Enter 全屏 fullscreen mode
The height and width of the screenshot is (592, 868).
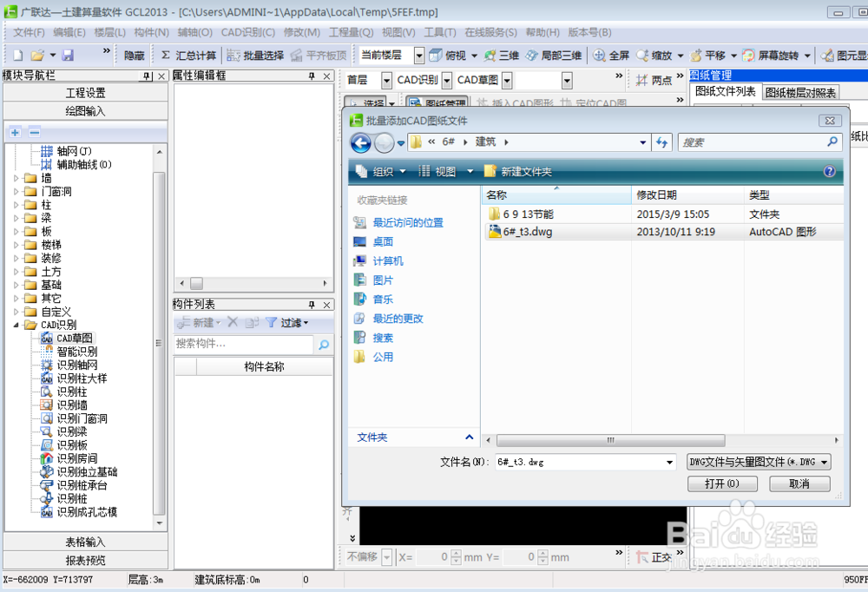click(x=611, y=56)
